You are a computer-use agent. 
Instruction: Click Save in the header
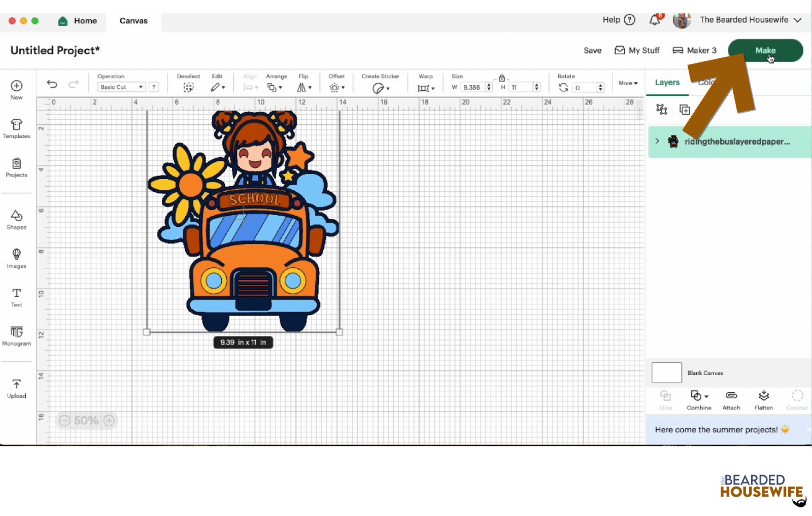(x=592, y=51)
